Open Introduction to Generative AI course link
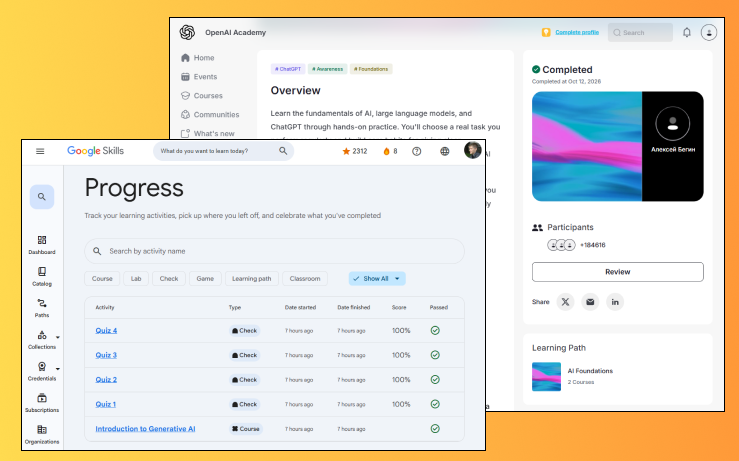The width and height of the screenshot is (739, 461). pyautogui.click(x=145, y=428)
